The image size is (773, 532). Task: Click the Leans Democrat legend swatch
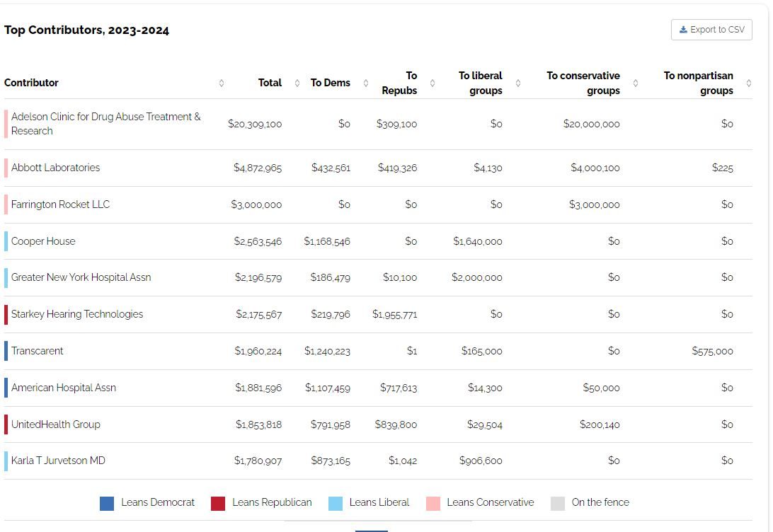click(107, 503)
